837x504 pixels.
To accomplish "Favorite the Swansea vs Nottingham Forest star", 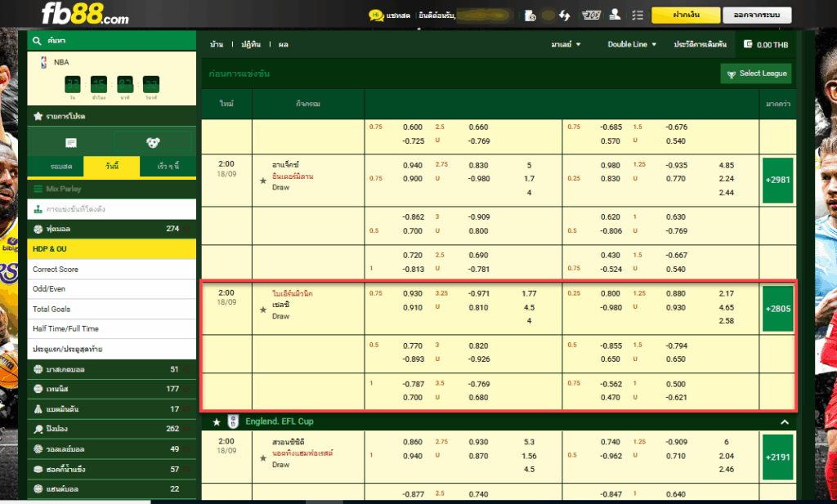I will tap(263, 457).
